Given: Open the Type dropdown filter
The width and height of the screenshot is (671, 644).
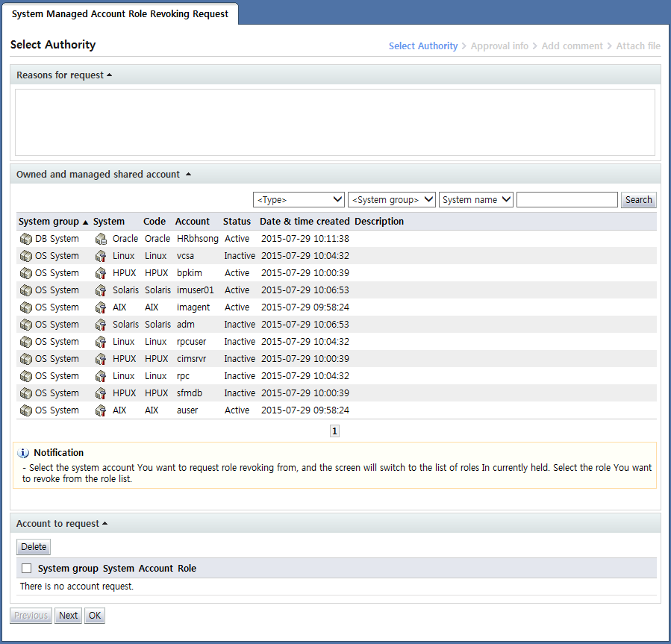Looking at the screenshot, I should [299, 200].
